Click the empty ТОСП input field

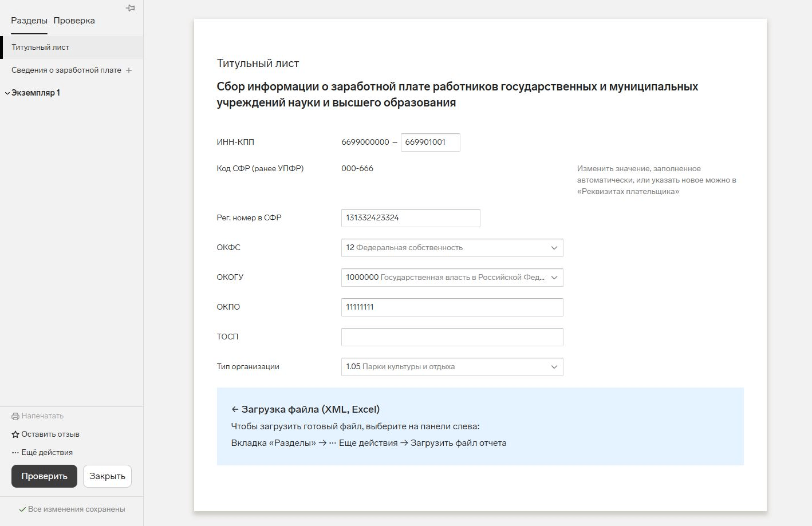tap(452, 337)
